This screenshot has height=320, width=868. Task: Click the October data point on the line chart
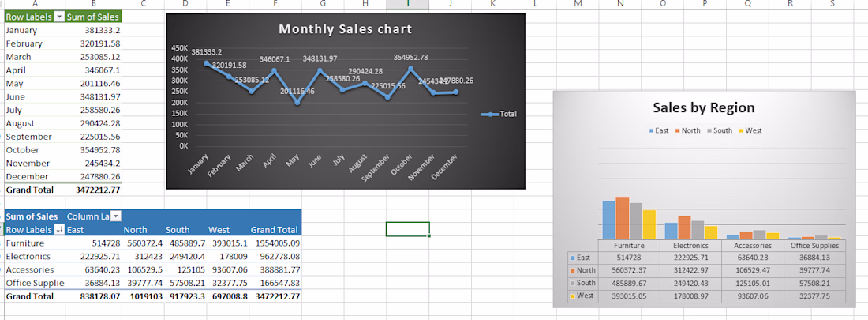tap(410, 69)
